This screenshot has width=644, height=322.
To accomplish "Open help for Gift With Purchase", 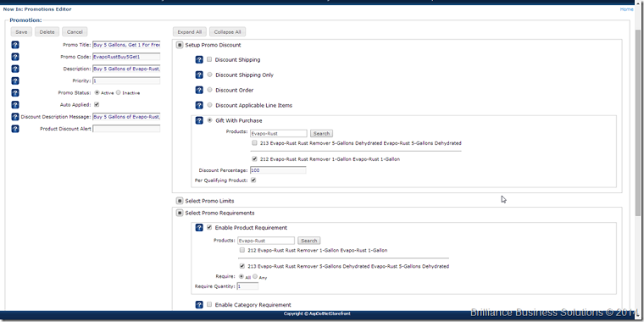I will 199,120.
